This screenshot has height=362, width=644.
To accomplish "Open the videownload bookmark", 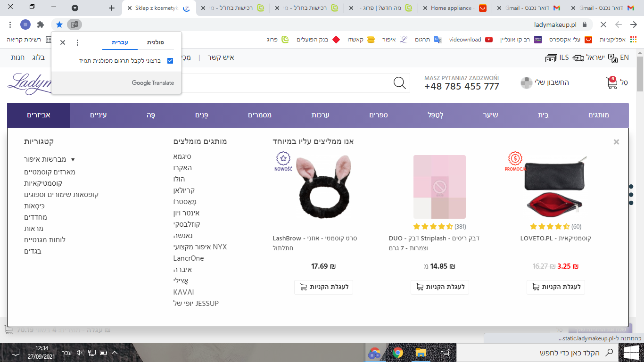I will click(471, 40).
